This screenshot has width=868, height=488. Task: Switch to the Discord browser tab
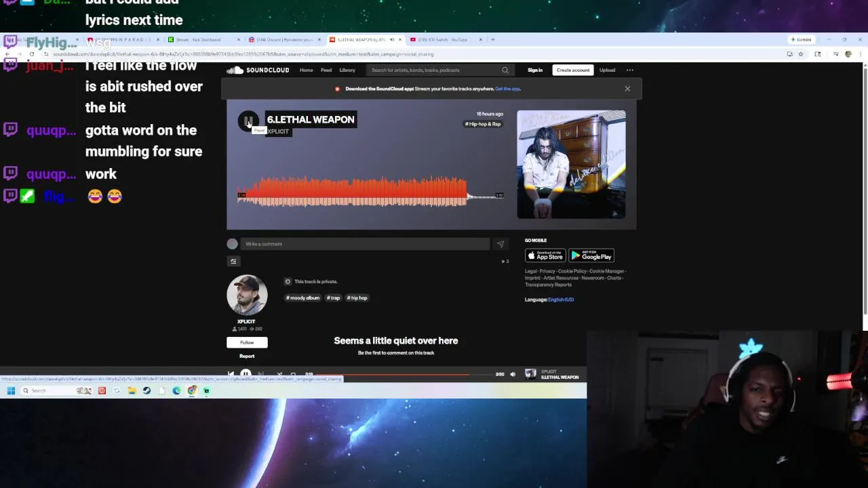click(x=285, y=39)
